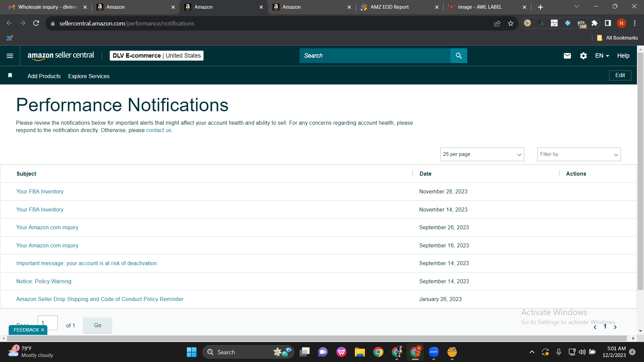This screenshot has height=362, width=644.
Task: Open the account deactivation risk message
Action: pyautogui.click(x=87, y=263)
